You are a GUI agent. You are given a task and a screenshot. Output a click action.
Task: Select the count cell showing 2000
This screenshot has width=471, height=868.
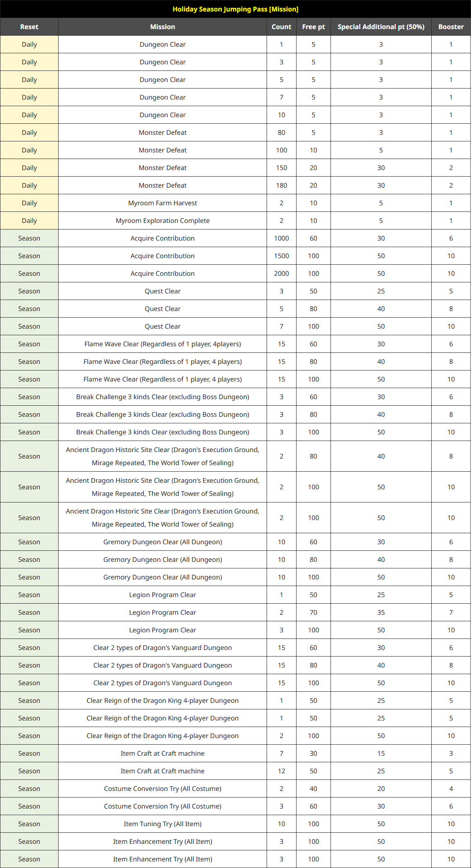281,273
